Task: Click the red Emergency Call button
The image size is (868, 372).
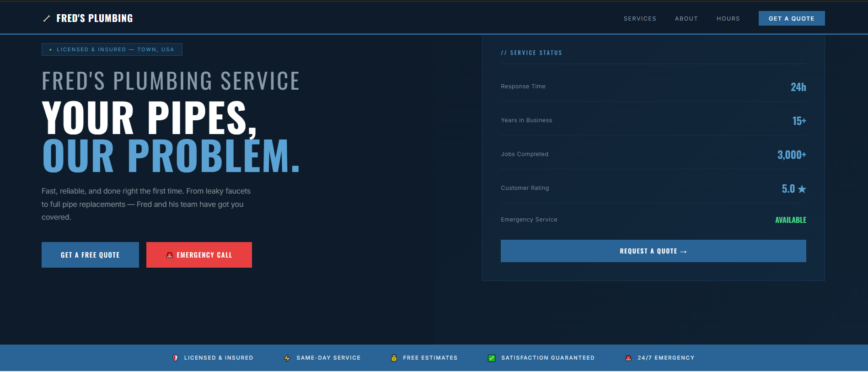Action: (x=199, y=255)
